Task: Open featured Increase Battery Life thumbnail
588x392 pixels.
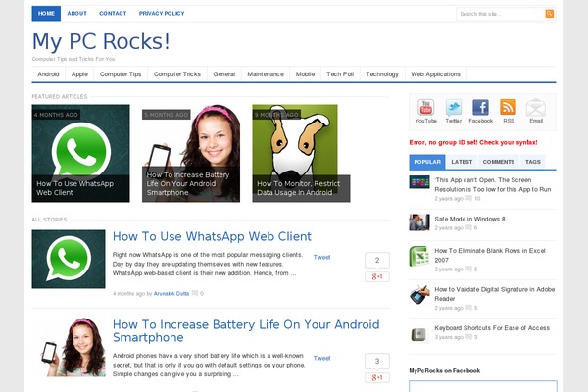Action: click(191, 153)
